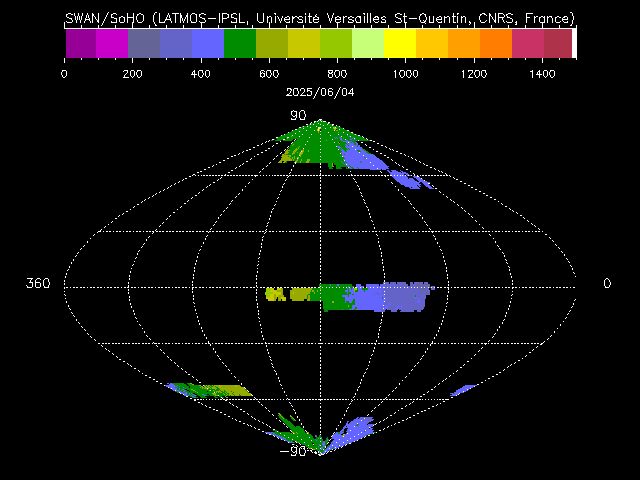Click the colorbar tick label 1200
Viewport: 640px width, 480px height.
pos(474,74)
